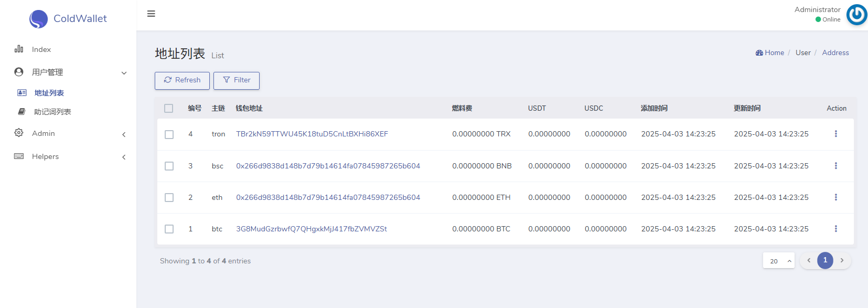The width and height of the screenshot is (868, 308).
Task: Select the eth row checkbox
Action: [169, 197]
